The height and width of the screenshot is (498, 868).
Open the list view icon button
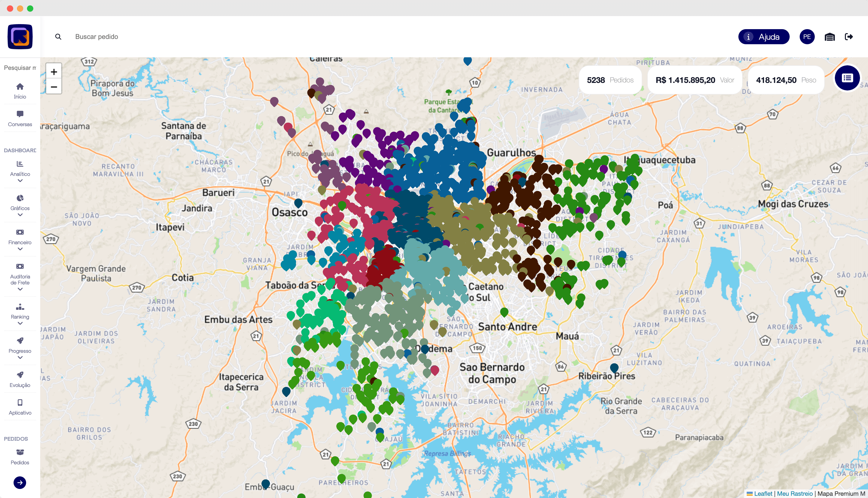click(847, 78)
